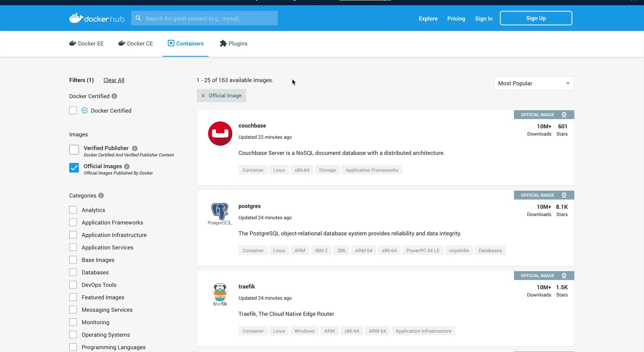
Task: Click the Docker Hub whale logo
Action: click(97, 18)
